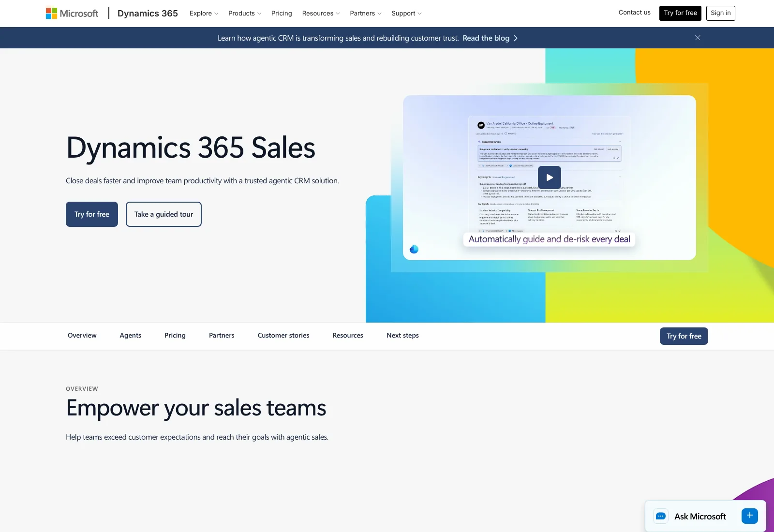Select Resources in the section navigation bar
Screen dimensions: 774x532
pos(348,335)
